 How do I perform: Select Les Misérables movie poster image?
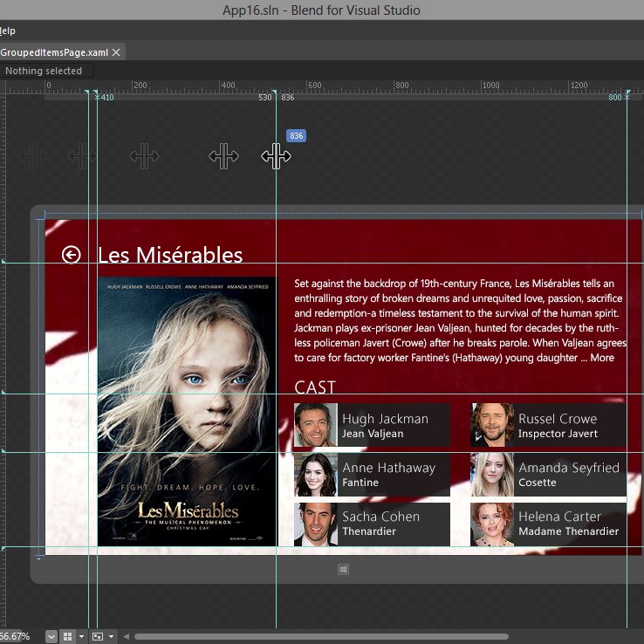(188, 411)
